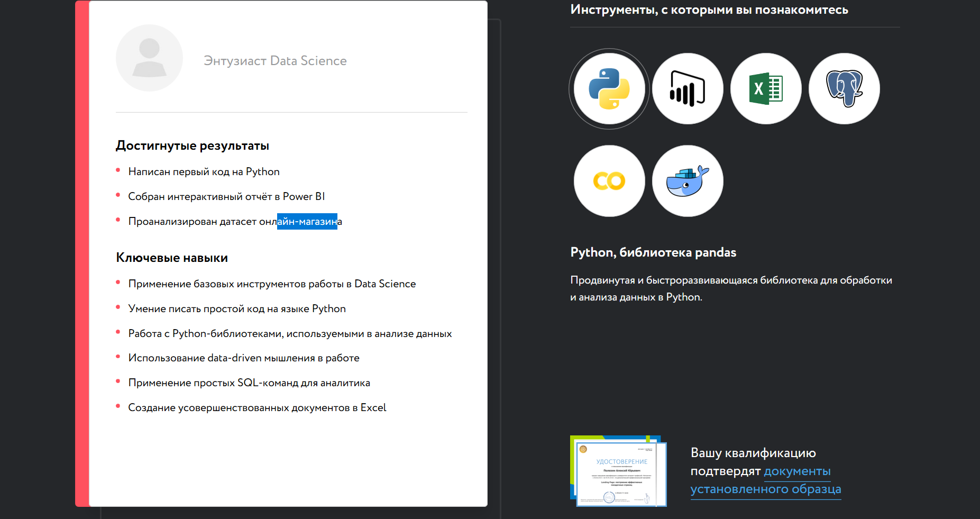Select the PostgreSQL elephant icon
Viewport: 980px width, 519px height.
pos(844,89)
